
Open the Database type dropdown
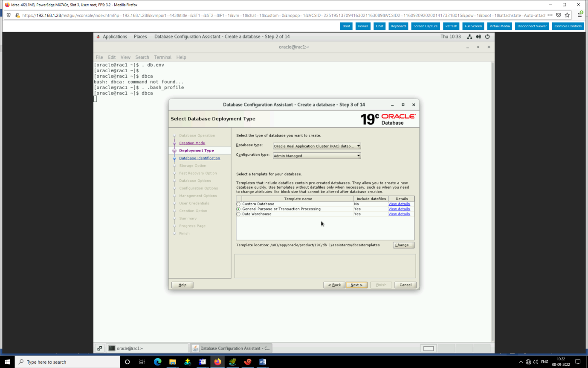tap(317, 146)
